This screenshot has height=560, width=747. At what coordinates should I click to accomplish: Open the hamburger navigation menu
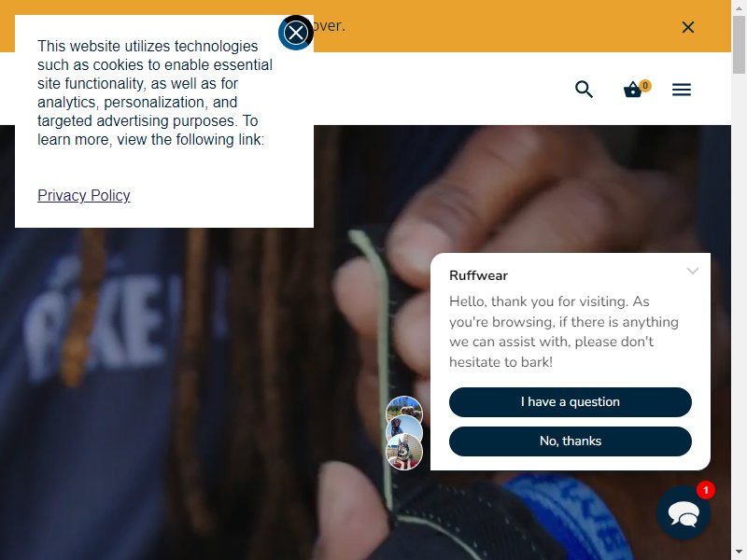682,90
